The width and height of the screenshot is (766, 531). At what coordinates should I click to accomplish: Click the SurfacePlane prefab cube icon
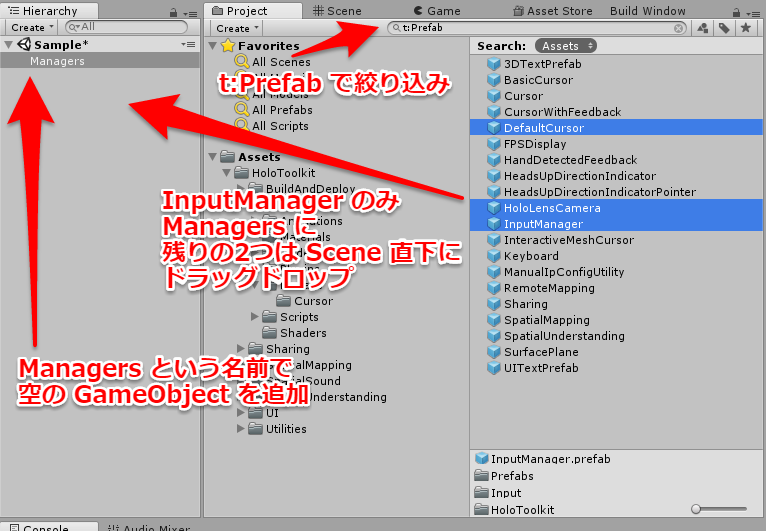tap(494, 352)
